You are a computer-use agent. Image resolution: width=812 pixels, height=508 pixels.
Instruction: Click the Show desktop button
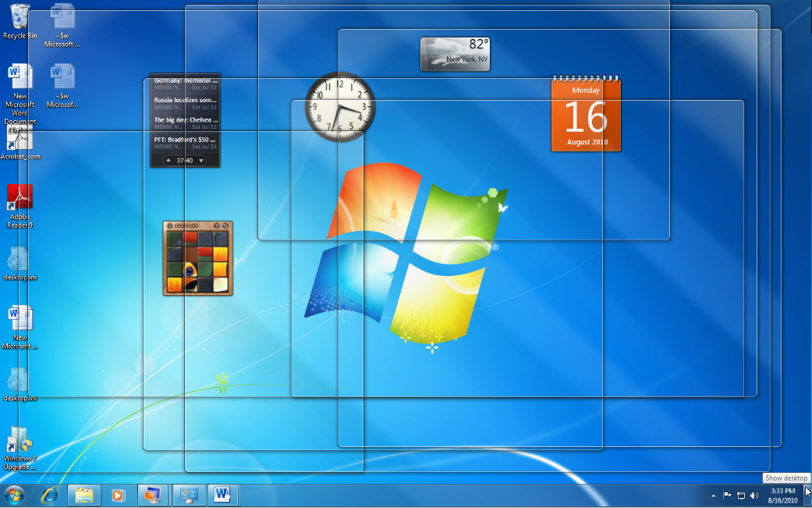[x=808, y=496]
